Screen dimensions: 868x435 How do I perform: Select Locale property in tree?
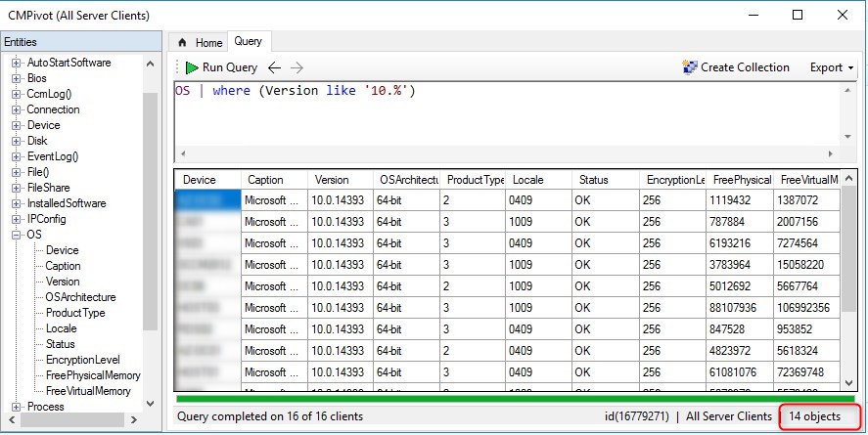62,328
